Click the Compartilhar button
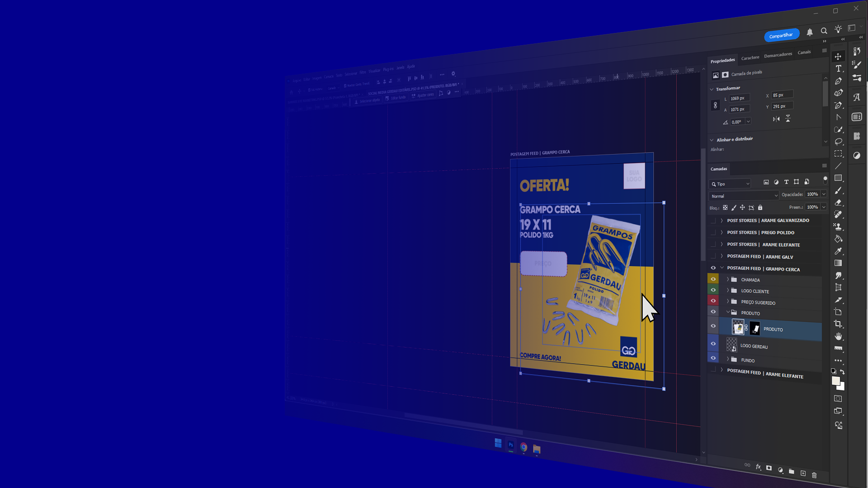This screenshot has height=488, width=868. [781, 36]
